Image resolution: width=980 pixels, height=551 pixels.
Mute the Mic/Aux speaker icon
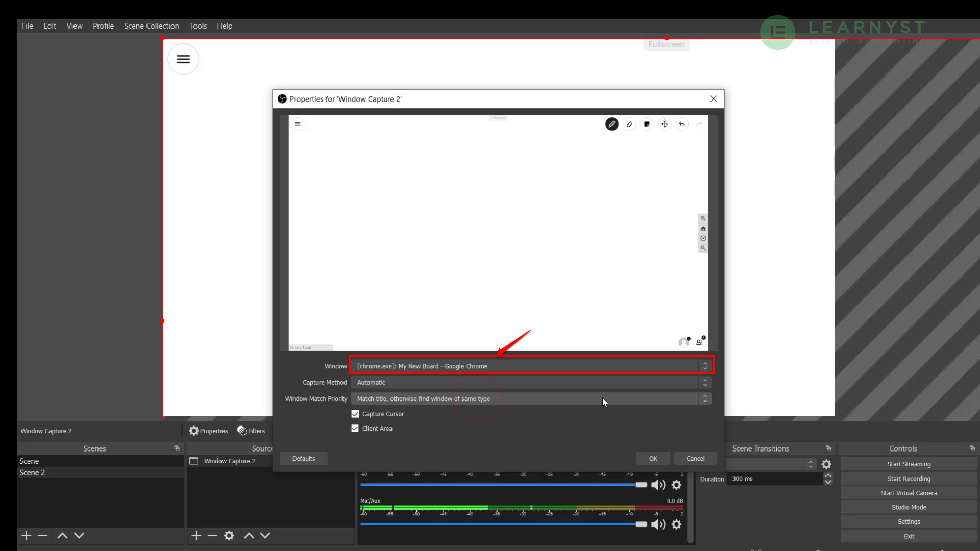[658, 524]
